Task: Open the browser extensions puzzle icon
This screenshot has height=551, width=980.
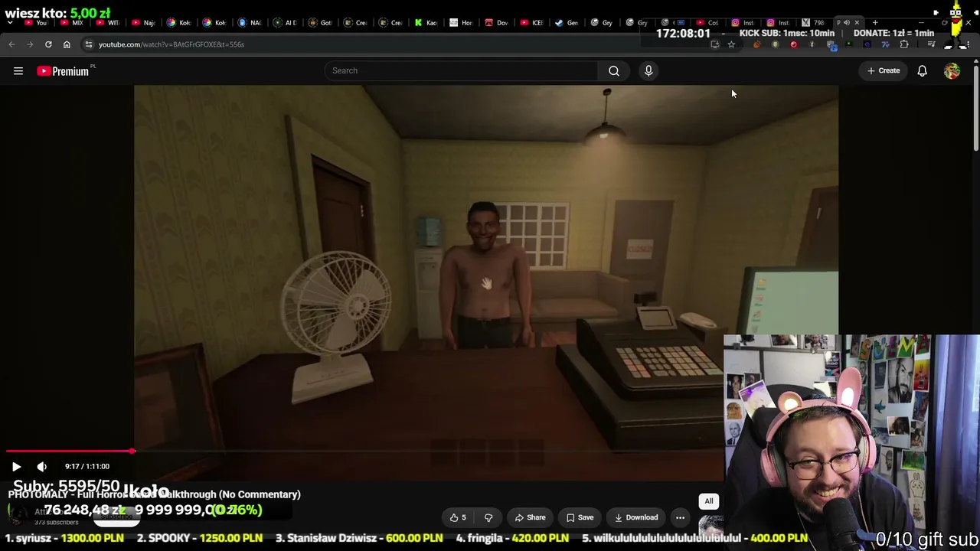Action: 904,44
